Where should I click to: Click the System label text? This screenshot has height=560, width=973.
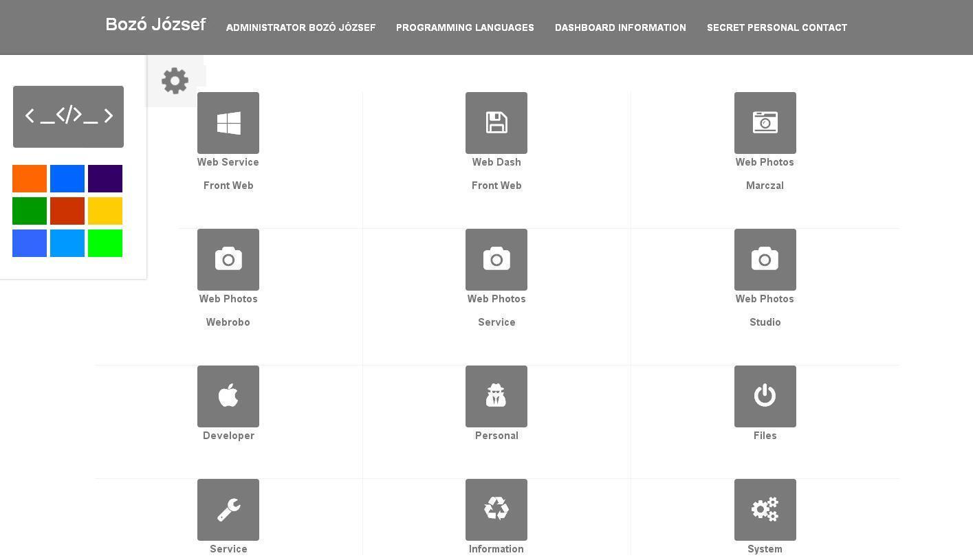point(765,549)
